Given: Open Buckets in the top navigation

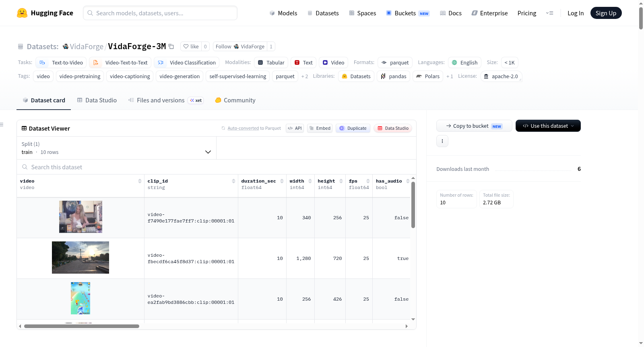Looking at the screenshot, I should click(x=408, y=13).
